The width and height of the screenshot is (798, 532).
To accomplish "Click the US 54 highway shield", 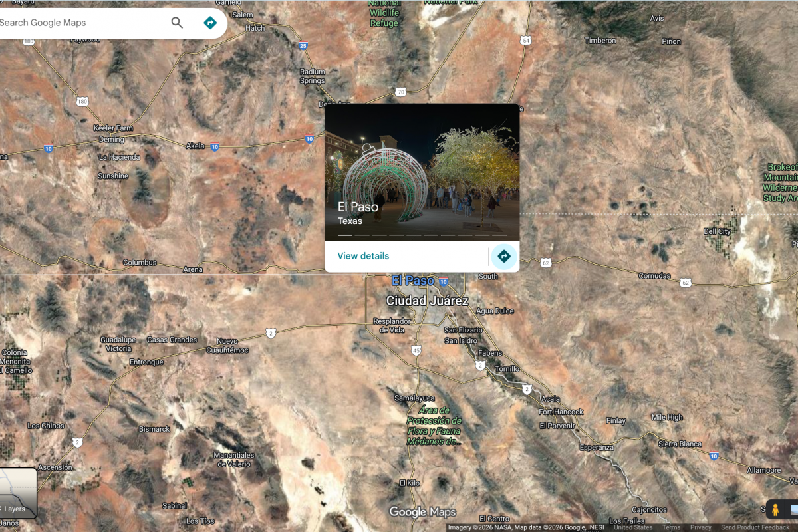I will click(x=527, y=41).
